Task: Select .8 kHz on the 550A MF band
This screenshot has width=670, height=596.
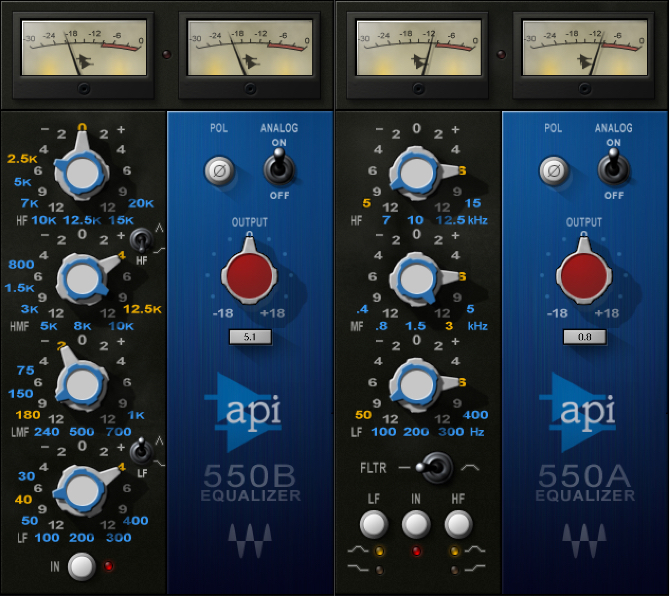Action: [381, 326]
